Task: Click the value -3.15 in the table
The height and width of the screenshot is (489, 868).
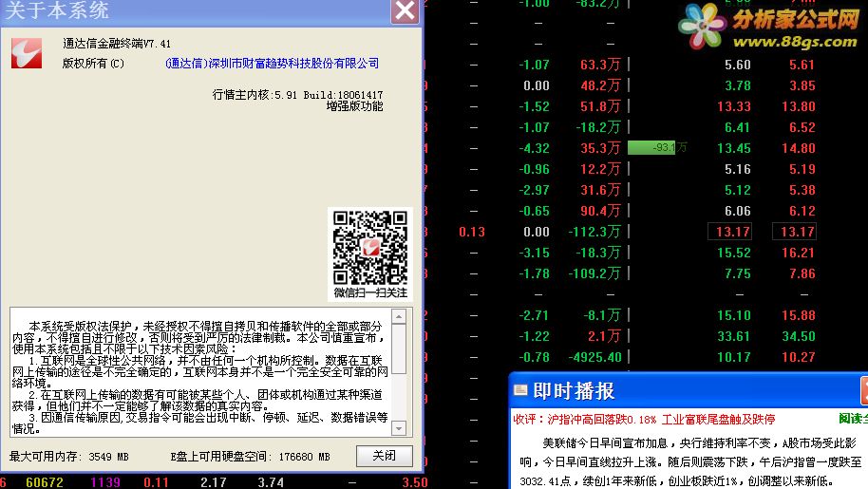Action: pos(535,253)
